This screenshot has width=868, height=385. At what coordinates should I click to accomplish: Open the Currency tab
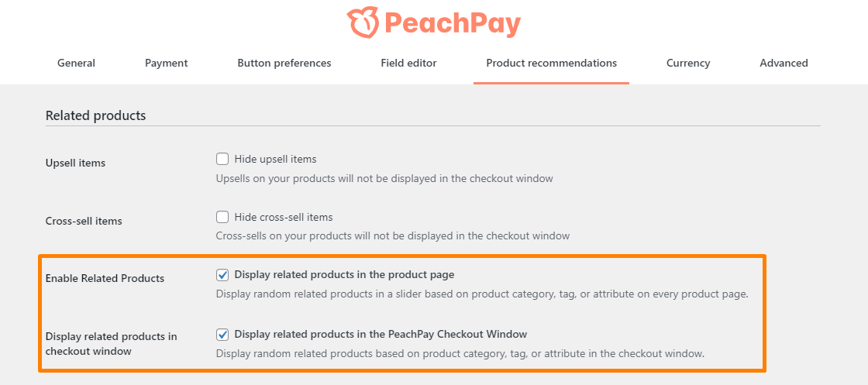pyautogui.click(x=688, y=63)
